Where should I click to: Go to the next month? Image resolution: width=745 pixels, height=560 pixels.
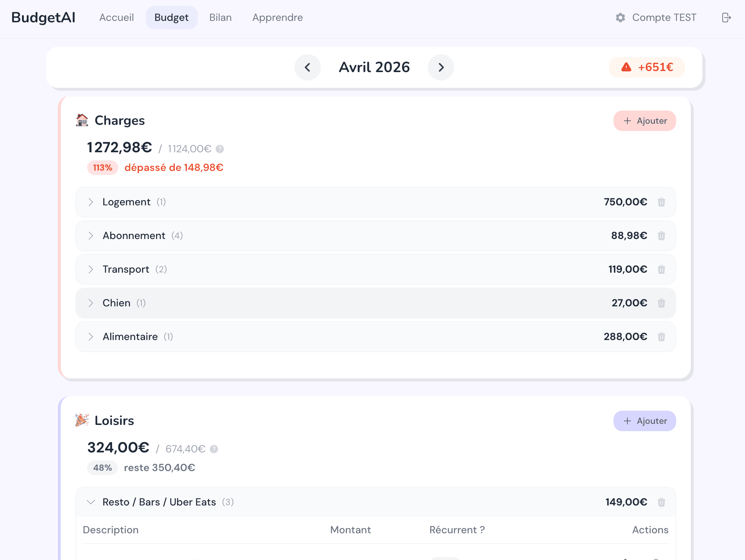[441, 67]
